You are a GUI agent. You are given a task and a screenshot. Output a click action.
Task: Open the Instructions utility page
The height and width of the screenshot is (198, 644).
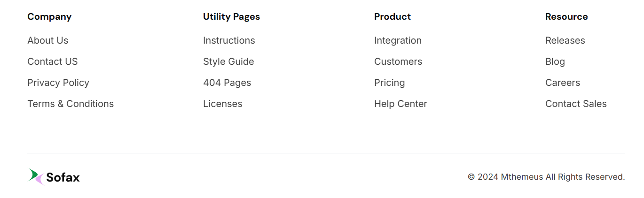pyautogui.click(x=229, y=40)
